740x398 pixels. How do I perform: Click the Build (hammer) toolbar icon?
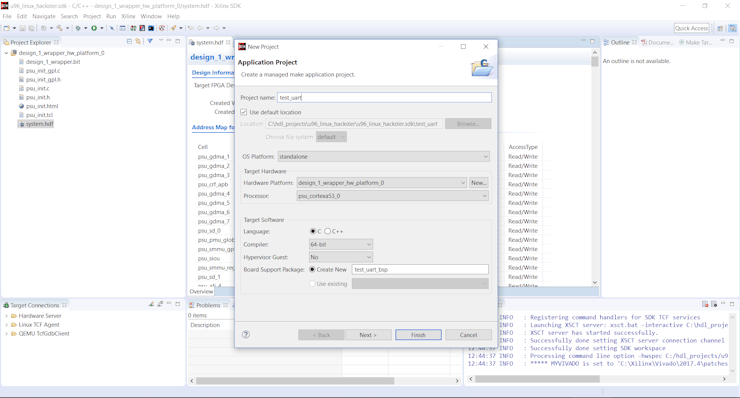[x=59, y=28]
